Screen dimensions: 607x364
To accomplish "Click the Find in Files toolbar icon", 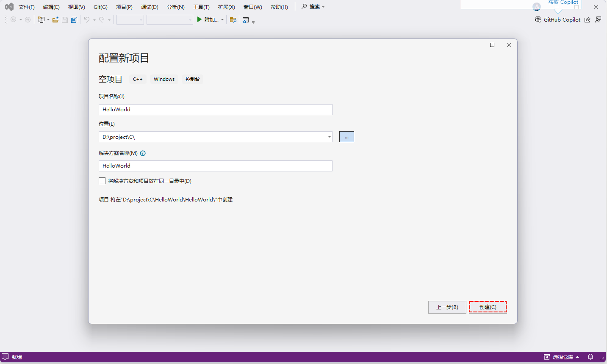I will tap(233, 20).
